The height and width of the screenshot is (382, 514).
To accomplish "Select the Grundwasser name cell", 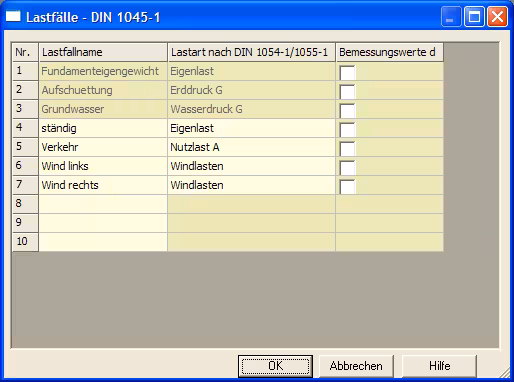I will click(103, 109).
